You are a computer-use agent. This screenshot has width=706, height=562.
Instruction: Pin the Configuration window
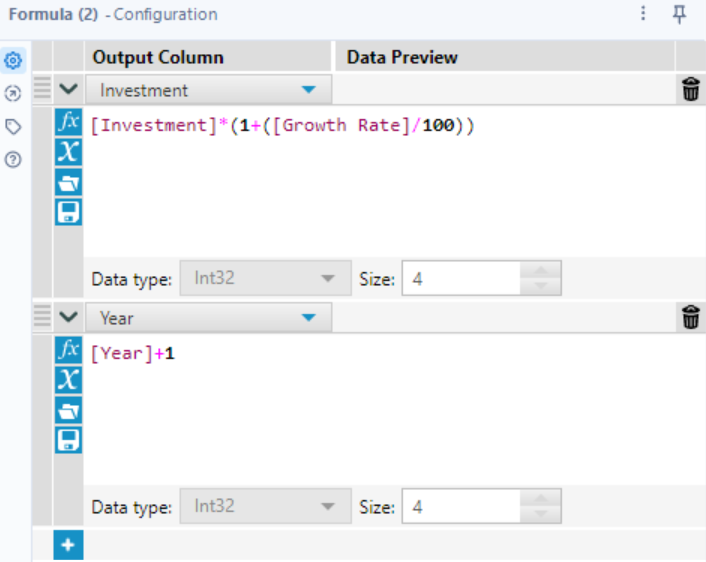680,14
